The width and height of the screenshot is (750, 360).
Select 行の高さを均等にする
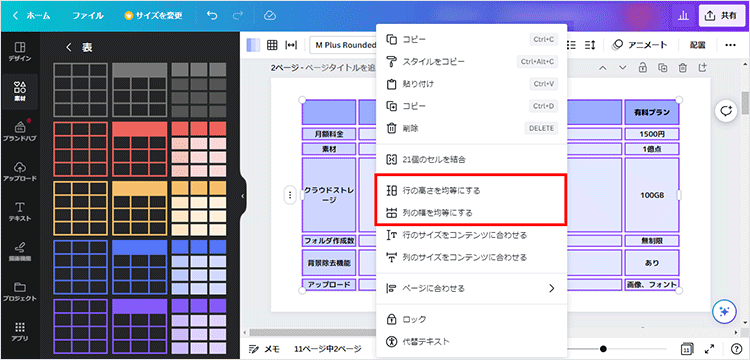(x=472, y=190)
